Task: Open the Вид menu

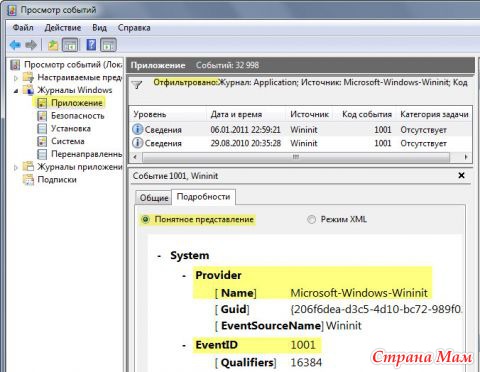Action: 99,28
